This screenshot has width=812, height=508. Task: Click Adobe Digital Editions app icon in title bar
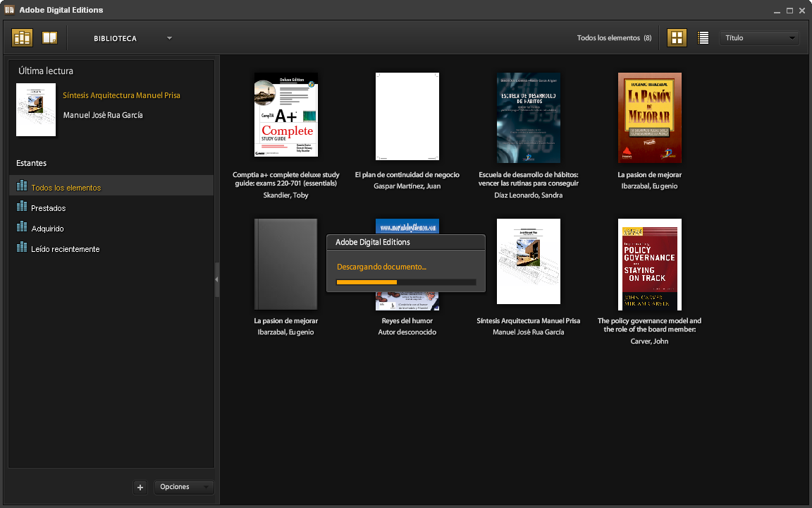pos(9,10)
